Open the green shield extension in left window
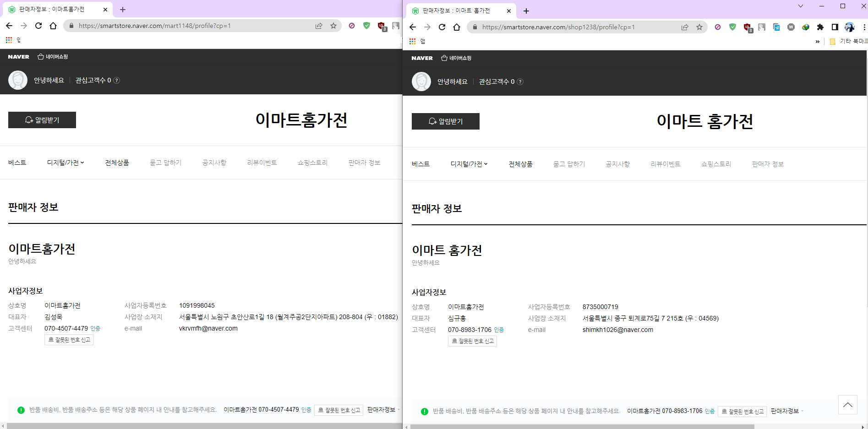This screenshot has height=429, width=868. click(366, 26)
